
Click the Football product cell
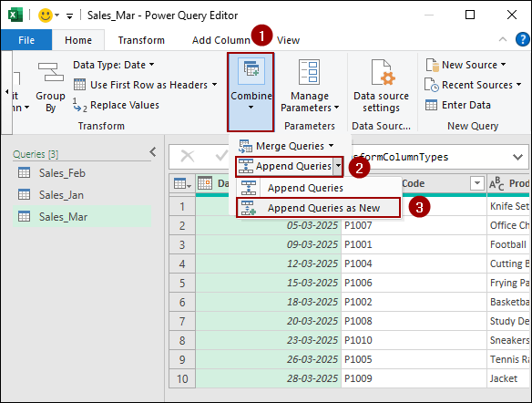[x=508, y=244]
